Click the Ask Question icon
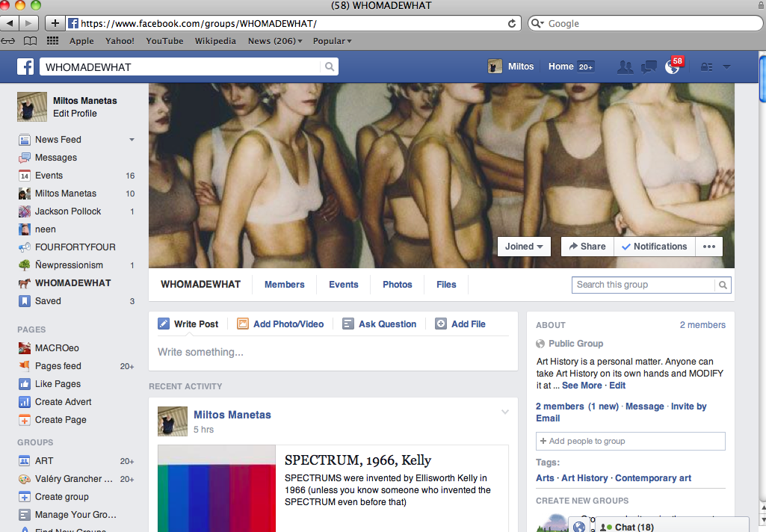The height and width of the screenshot is (532, 766). tap(348, 324)
